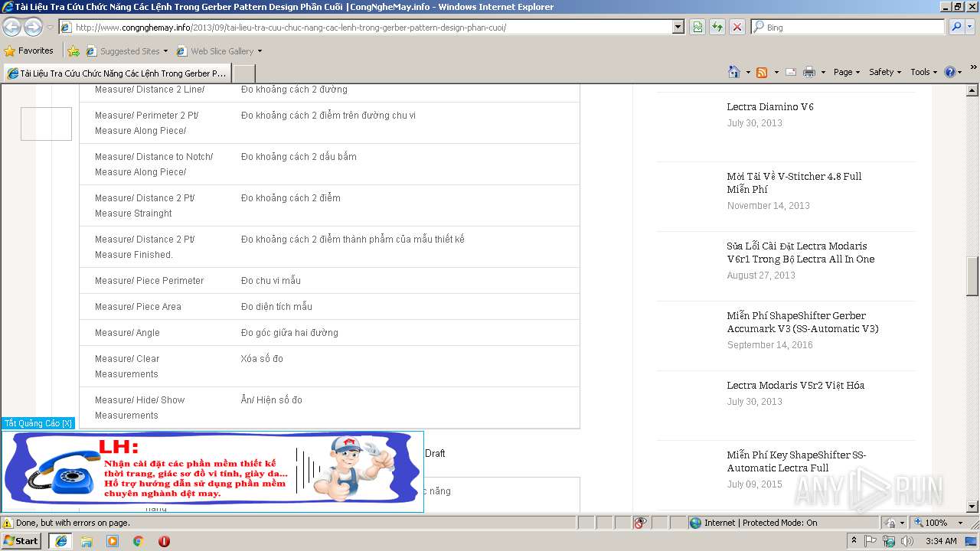
Task: Open the Favorites star button
Action: pos(10,51)
